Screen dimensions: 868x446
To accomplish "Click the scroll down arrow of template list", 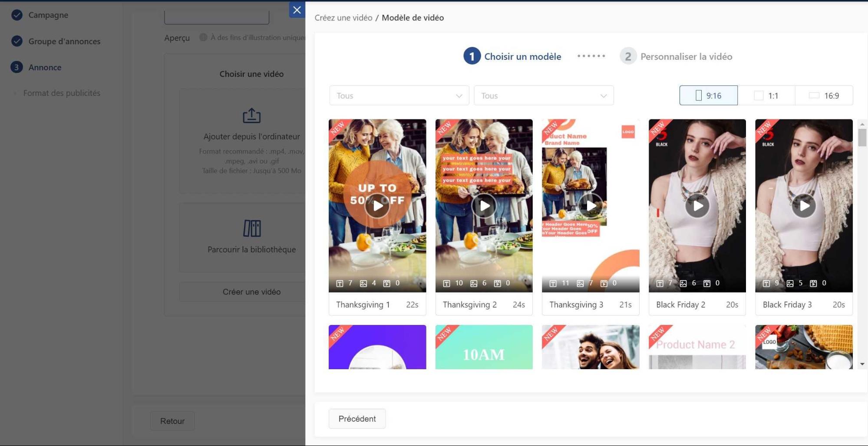I will pyautogui.click(x=862, y=364).
